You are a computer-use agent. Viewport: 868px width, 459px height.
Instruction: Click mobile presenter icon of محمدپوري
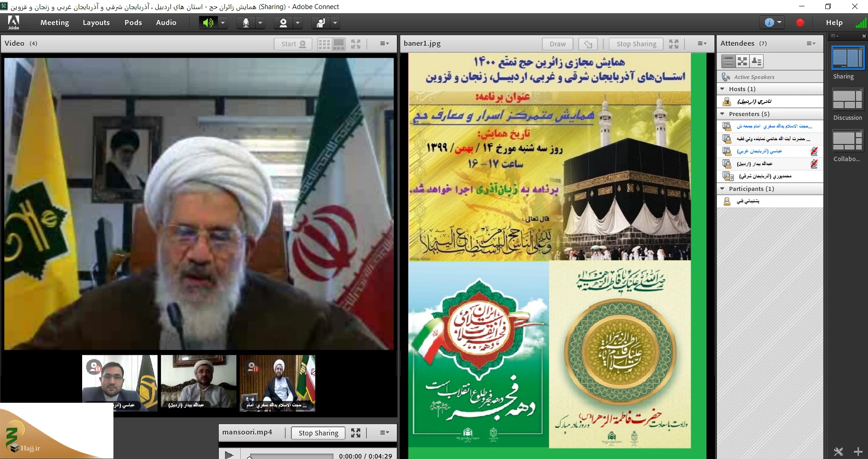point(728,176)
